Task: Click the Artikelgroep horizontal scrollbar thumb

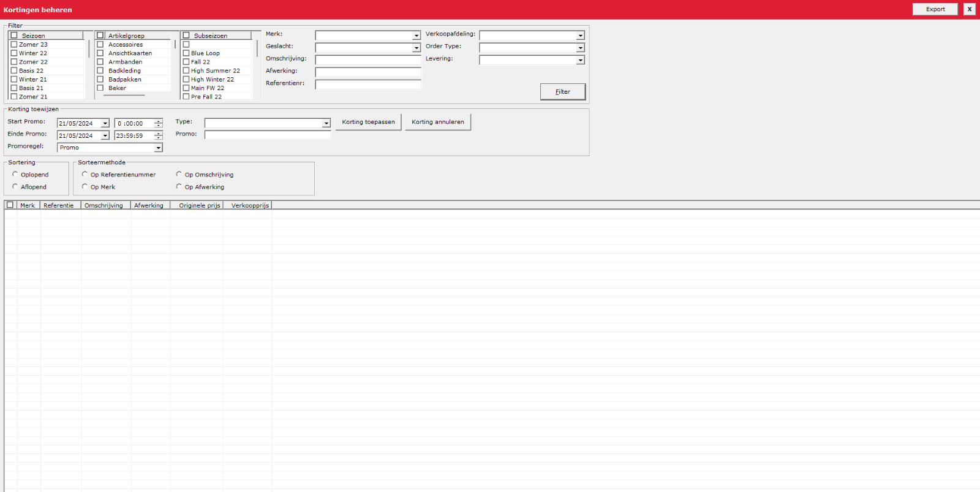Action: [124, 96]
